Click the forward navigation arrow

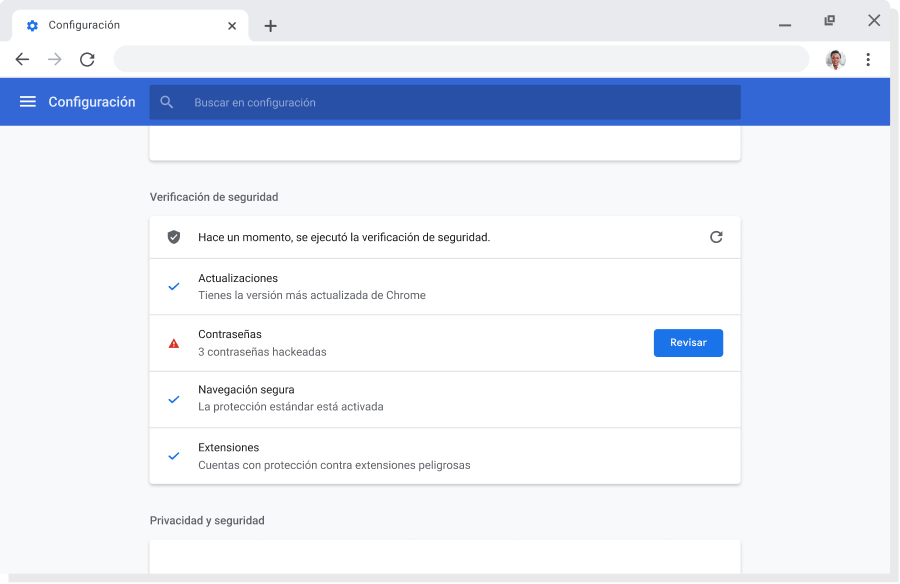tap(55, 60)
